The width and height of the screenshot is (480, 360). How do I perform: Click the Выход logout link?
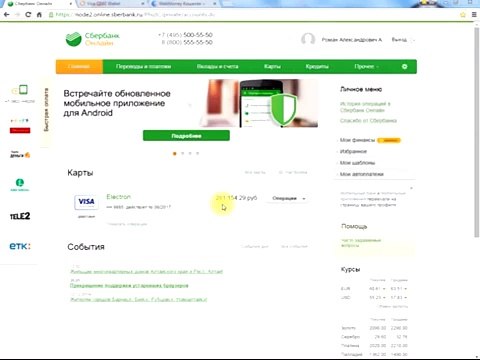point(399,40)
